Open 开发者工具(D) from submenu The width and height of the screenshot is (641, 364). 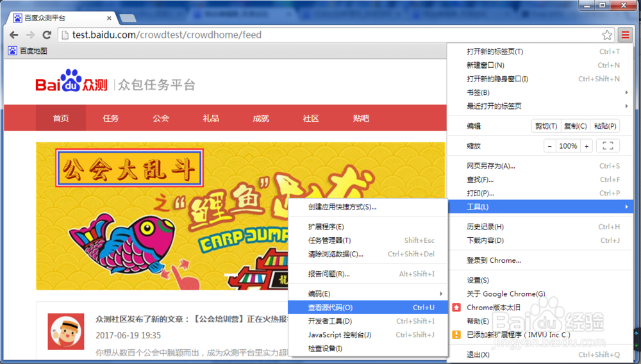(367, 321)
